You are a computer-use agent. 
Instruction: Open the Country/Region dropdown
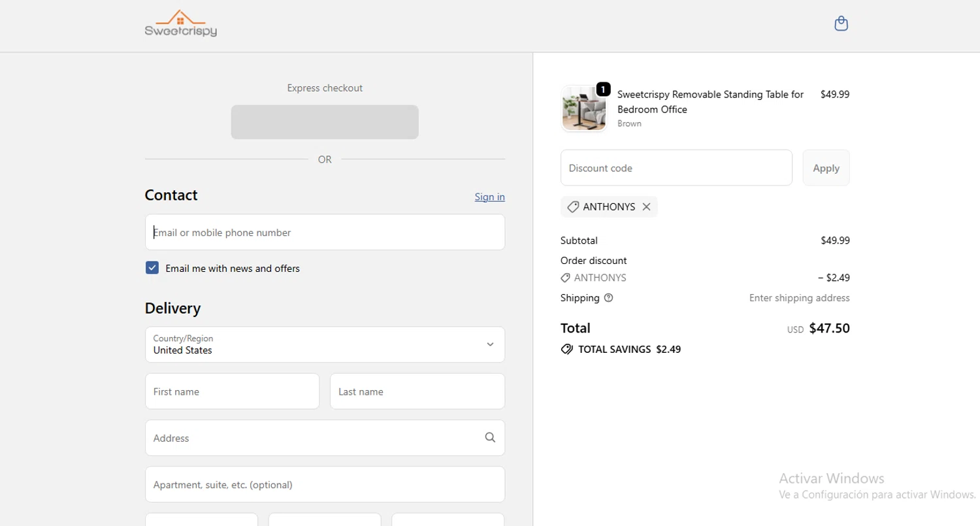click(x=325, y=344)
